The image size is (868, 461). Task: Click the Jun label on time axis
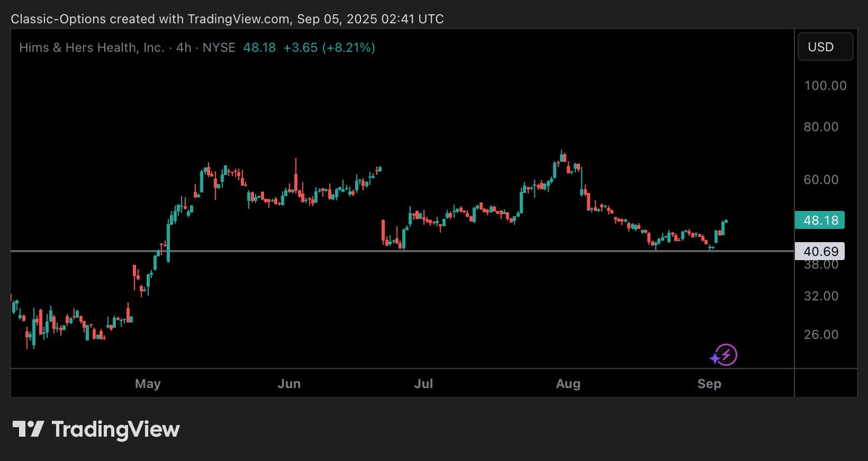289,384
